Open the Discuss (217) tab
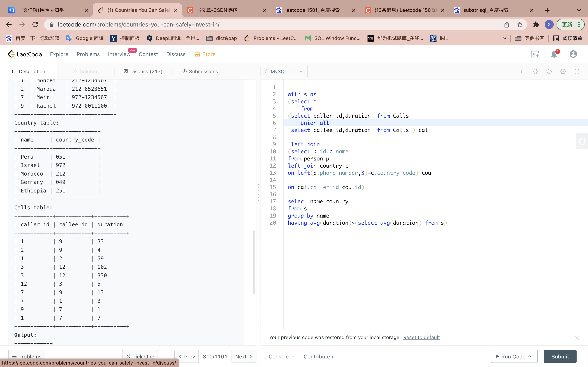Screen dimensions: 588x367 (x=143, y=71)
